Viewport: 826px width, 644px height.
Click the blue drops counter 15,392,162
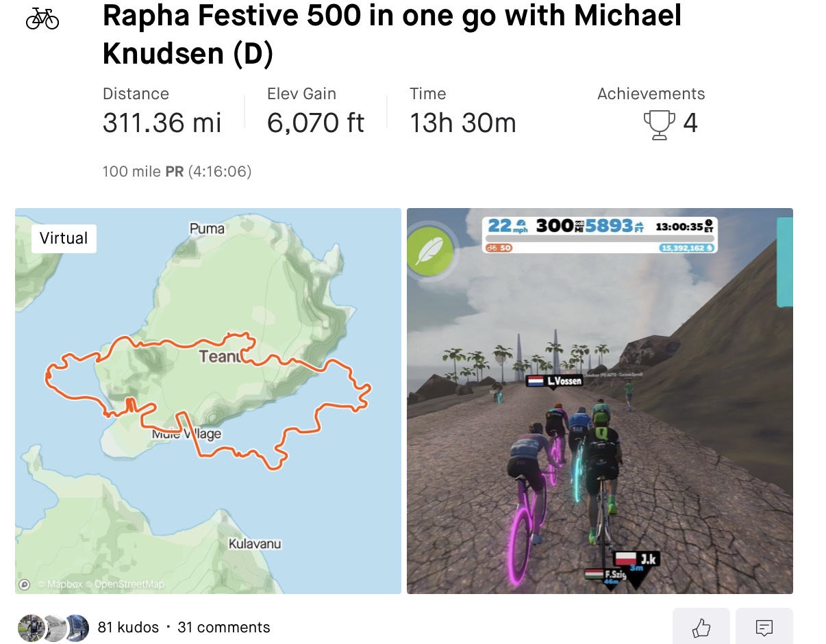[x=687, y=248]
